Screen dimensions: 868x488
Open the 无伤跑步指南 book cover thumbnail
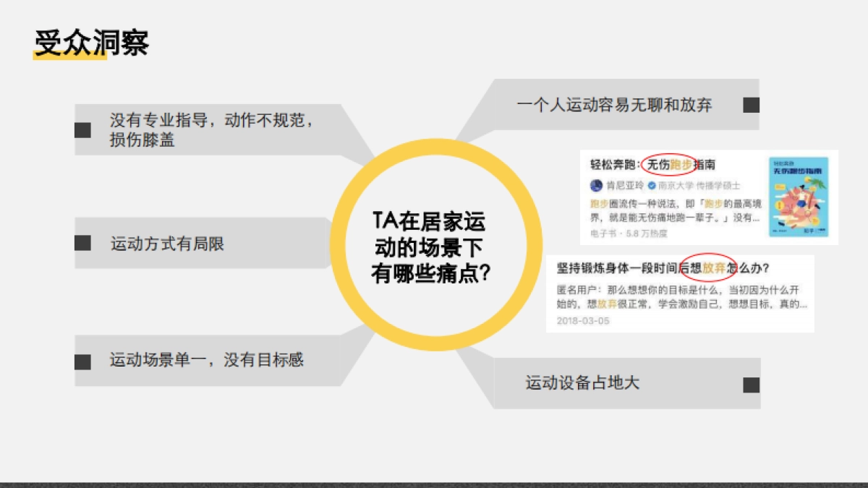tap(799, 197)
